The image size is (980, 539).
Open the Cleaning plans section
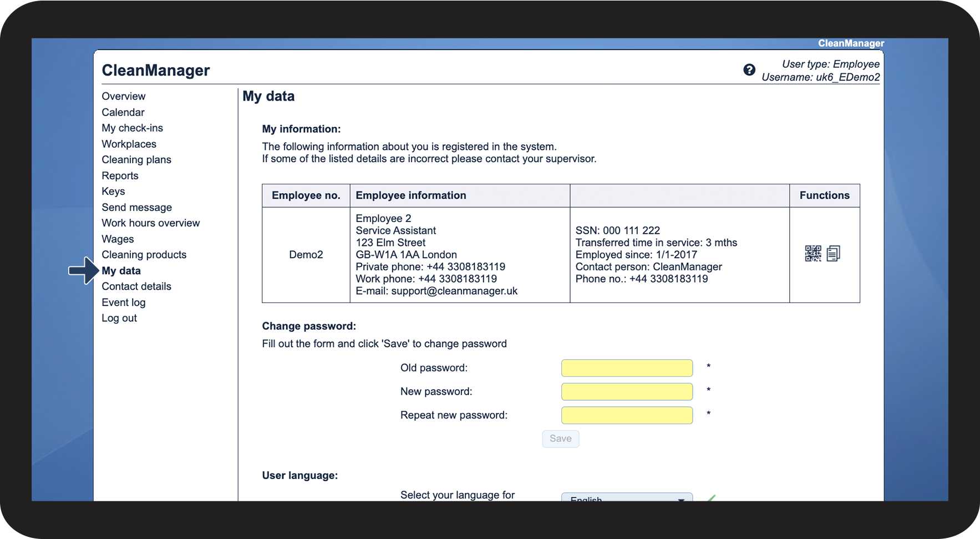(136, 160)
